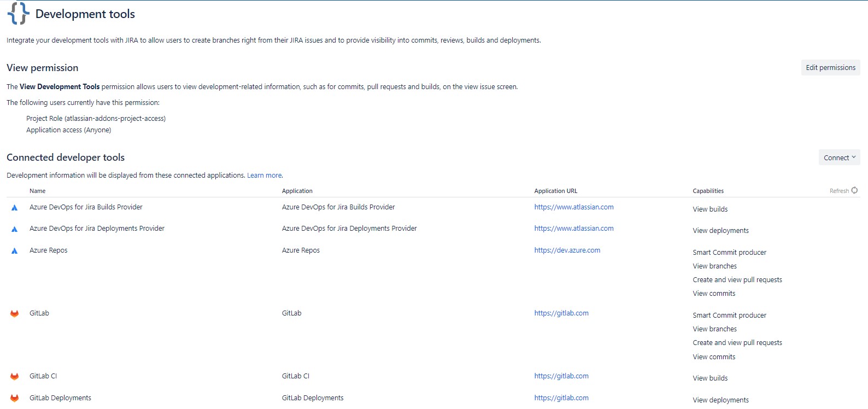Open the Connect dropdown menu
The width and height of the screenshot is (868, 409).
click(x=840, y=157)
